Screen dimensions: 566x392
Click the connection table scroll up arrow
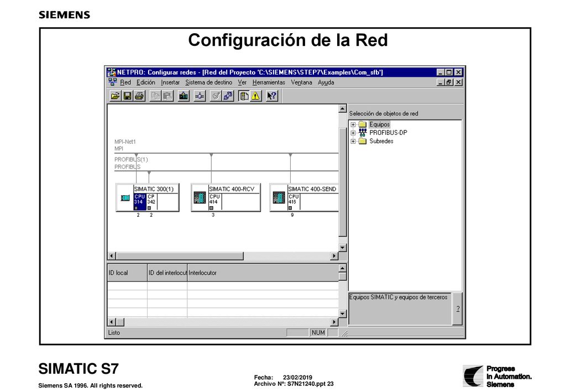click(x=343, y=268)
